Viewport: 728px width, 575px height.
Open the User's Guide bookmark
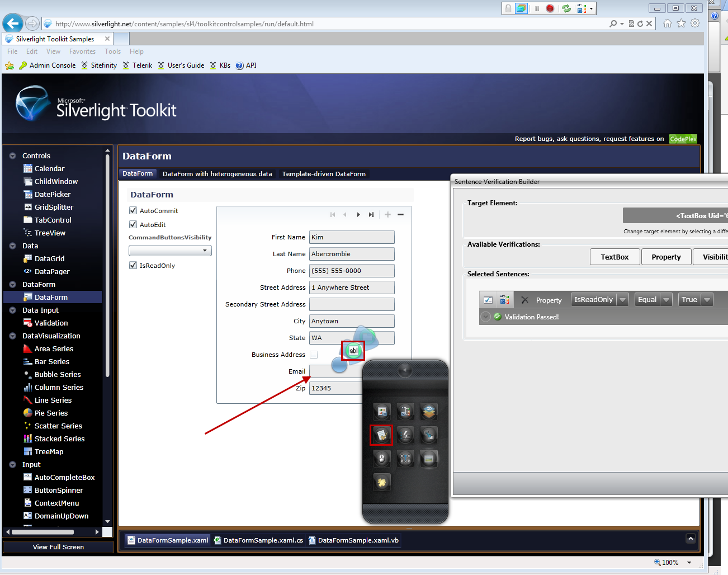181,65
